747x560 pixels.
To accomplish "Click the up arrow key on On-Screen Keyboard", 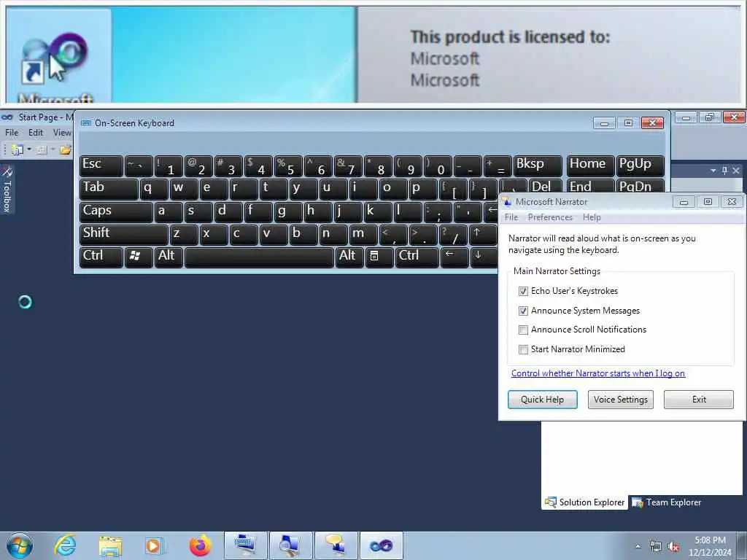I will pos(483,234).
